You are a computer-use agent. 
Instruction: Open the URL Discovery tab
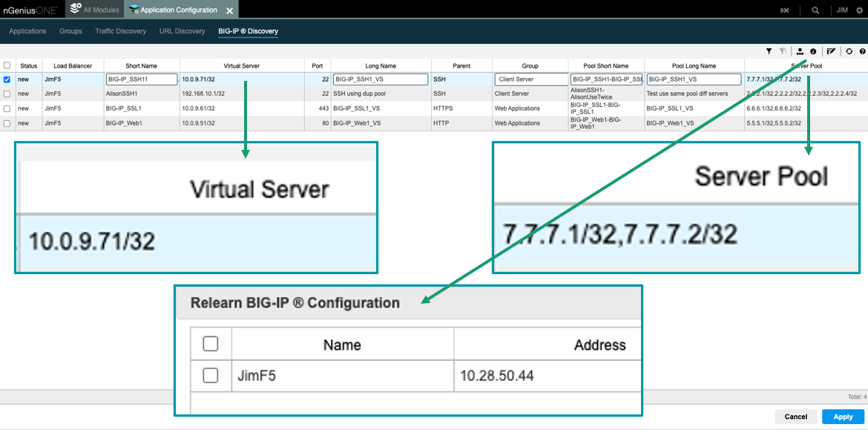tap(182, 31)
